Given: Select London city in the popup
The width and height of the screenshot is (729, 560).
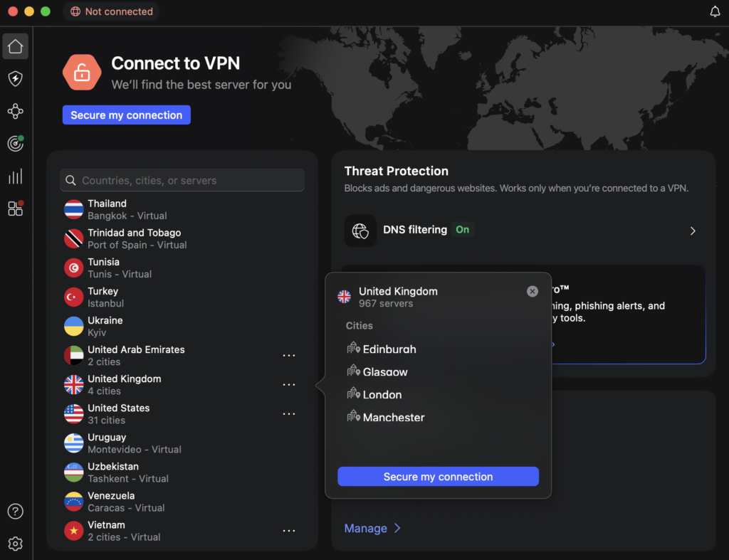Looking at the screenshot, I should (374, 394).
